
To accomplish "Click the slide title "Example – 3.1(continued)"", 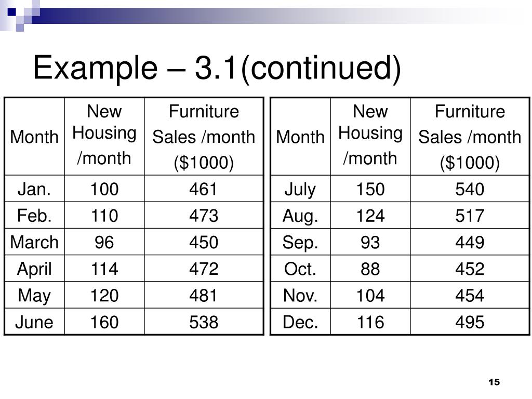I will coord(217,68).
